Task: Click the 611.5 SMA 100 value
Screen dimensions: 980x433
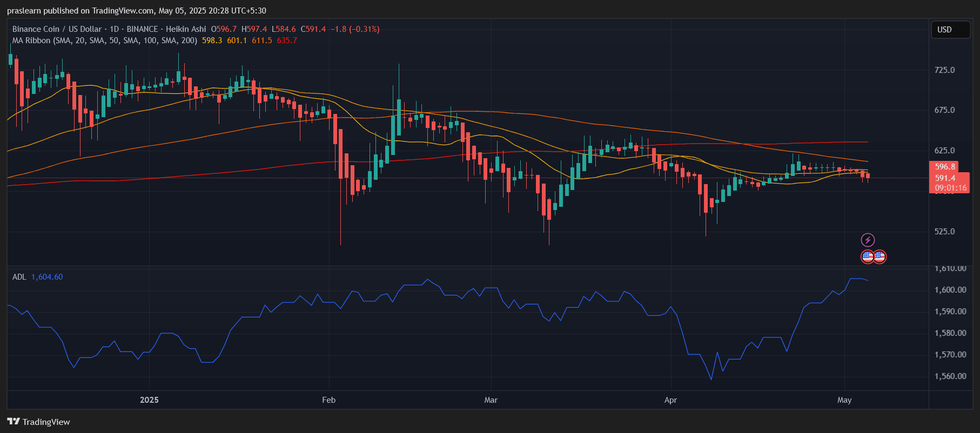Action: pyautogui.click(x=262, y=40)
